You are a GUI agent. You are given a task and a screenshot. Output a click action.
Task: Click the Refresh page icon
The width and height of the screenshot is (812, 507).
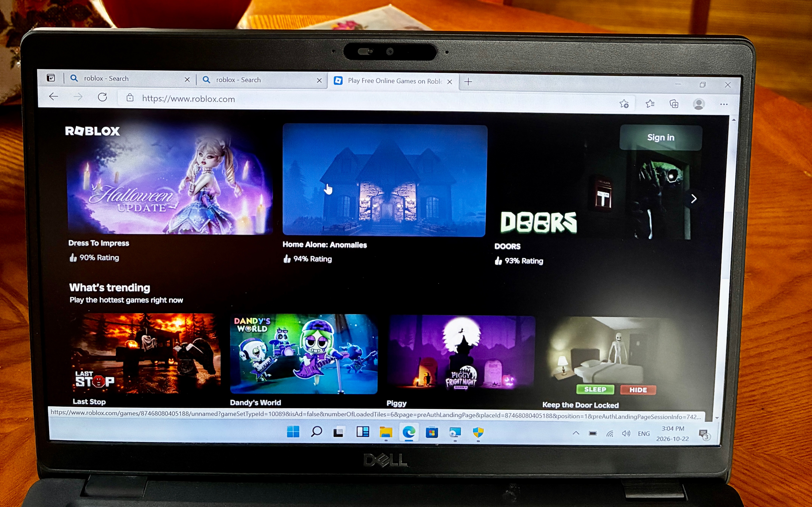tap(102, 97)
